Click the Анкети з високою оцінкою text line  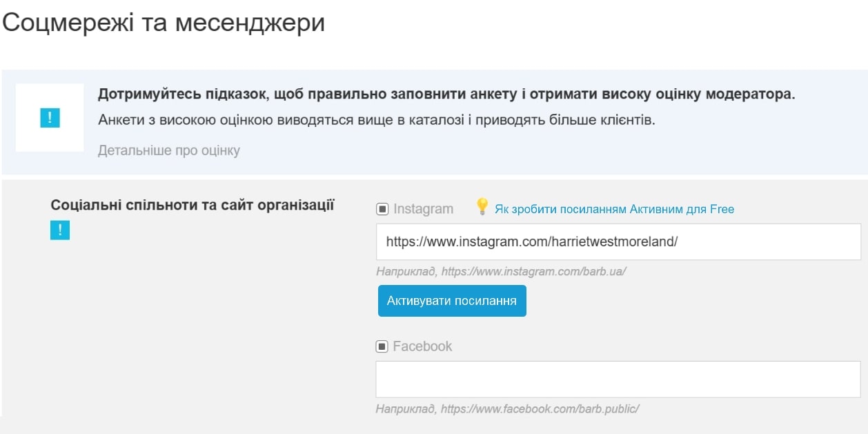click(x=376, y=120)
